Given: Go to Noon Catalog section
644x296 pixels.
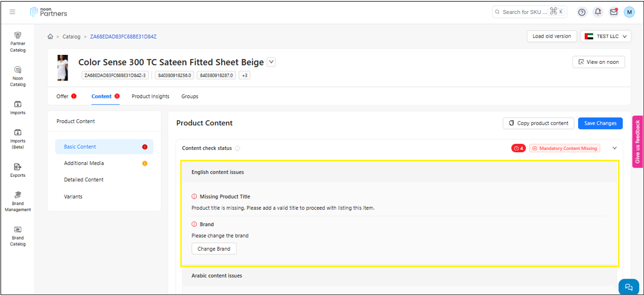Looking at the screenshot, I should [18, 77].
